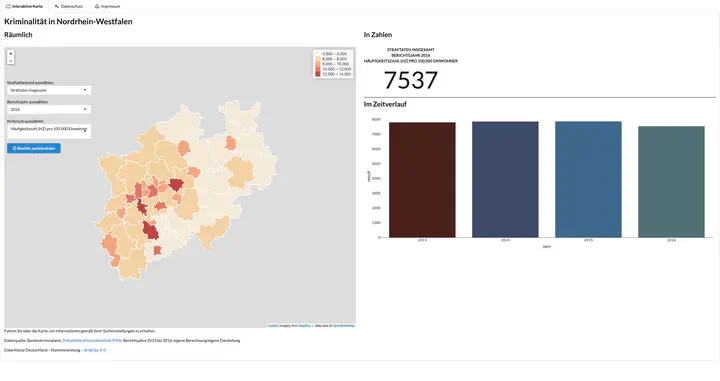
Task: Click the Ansicht zurücksetzen button
Action: [34, 148]
